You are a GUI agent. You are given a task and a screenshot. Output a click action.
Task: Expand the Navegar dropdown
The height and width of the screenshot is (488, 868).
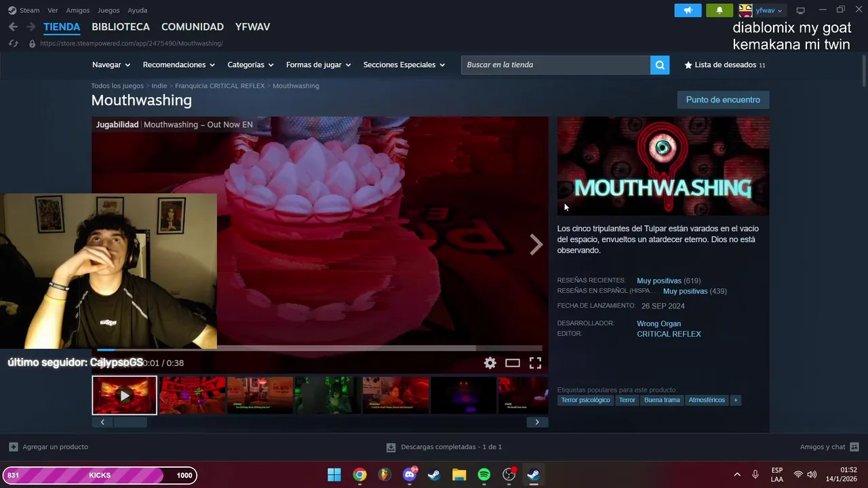pyautogui.click(x=111, y=65)
